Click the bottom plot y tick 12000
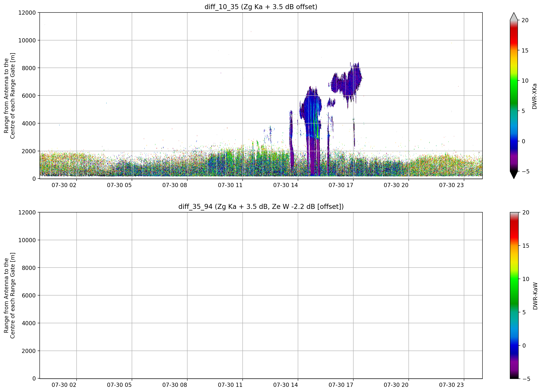This screenshot has height=392, width=542. click(x=27, y=212)
